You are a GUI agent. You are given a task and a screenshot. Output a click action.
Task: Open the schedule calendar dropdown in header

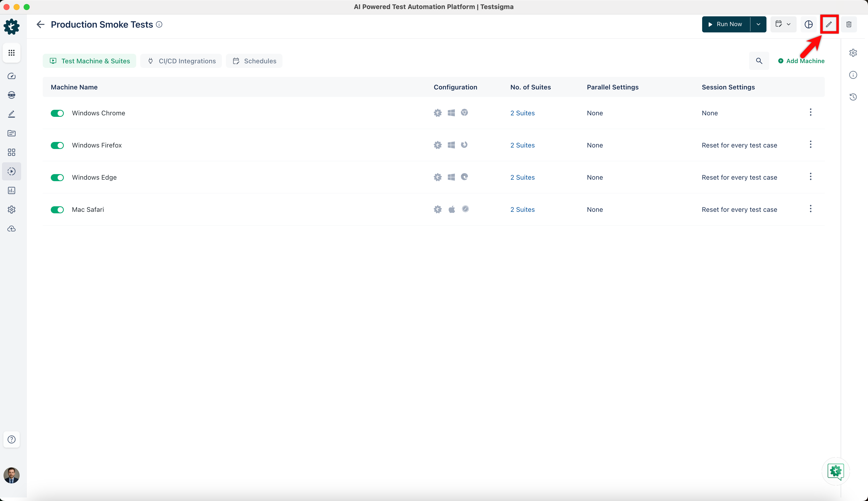click(x=783, y=24)
